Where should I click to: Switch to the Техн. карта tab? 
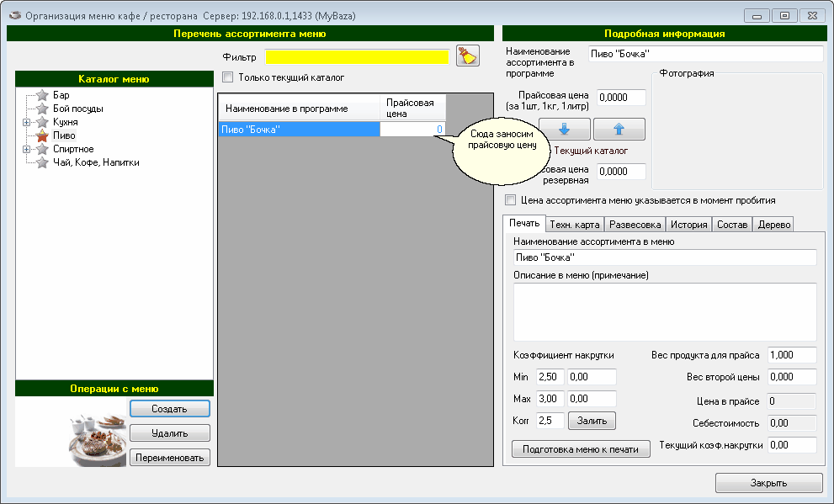tap(574, 225)
